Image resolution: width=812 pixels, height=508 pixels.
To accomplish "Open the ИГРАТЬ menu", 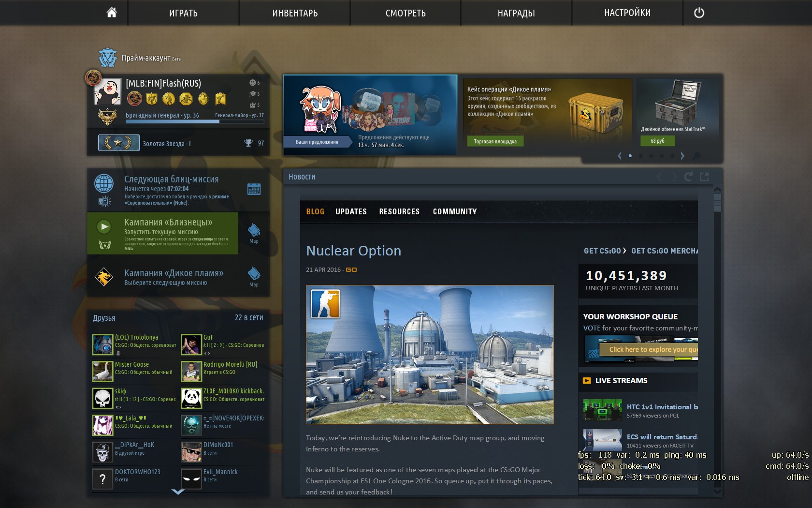I will (183, 13).
